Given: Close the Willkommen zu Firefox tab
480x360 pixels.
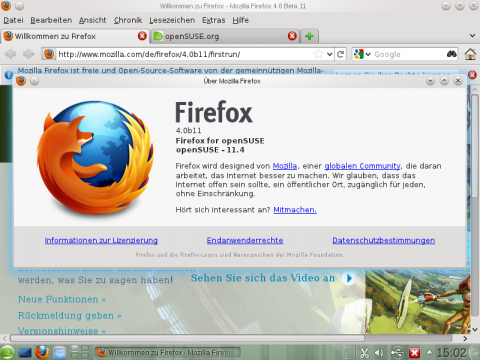Looking at the screenshot, I should [142, 36].
